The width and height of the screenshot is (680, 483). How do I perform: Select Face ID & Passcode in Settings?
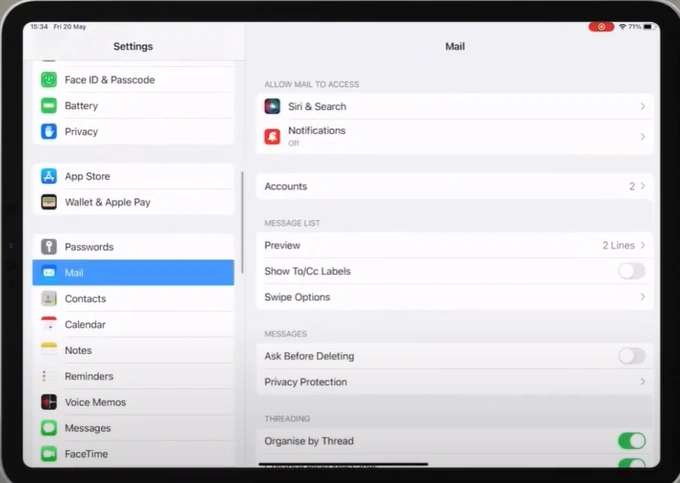tap(133, 80)
